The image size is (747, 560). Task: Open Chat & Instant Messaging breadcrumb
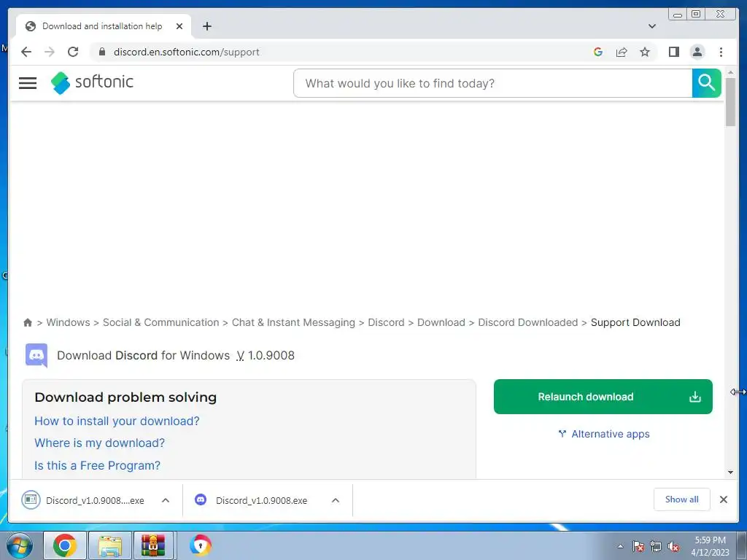(293, 322)
